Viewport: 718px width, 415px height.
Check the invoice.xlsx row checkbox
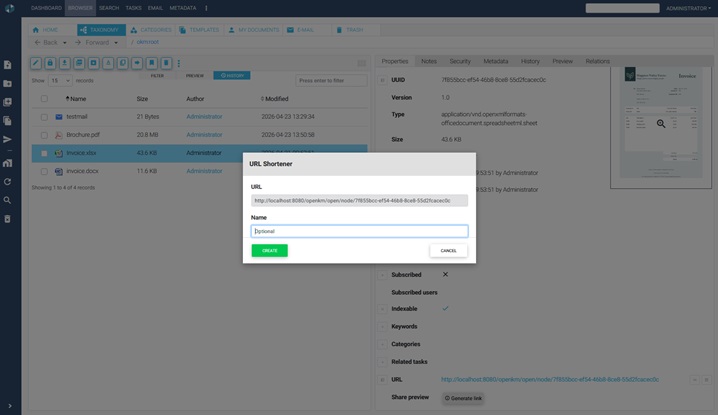[44, 153]
